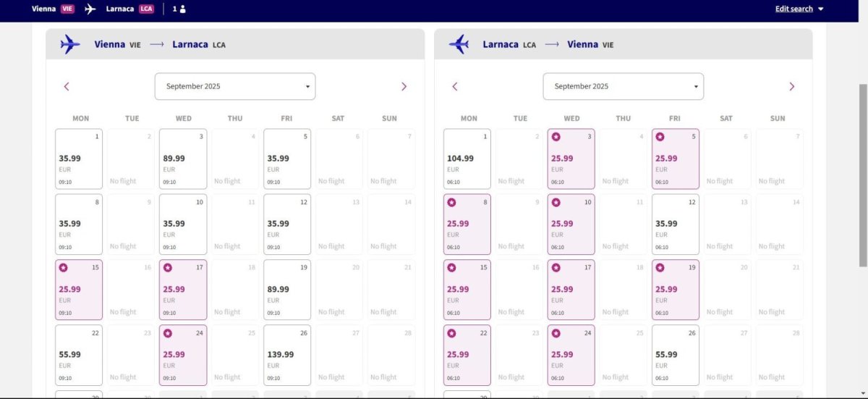The image size is (868, 399).
Task: Pick outbound September 26 flight at 139.99 EUR
Action: pyautogui.click(x=287, y=355)
